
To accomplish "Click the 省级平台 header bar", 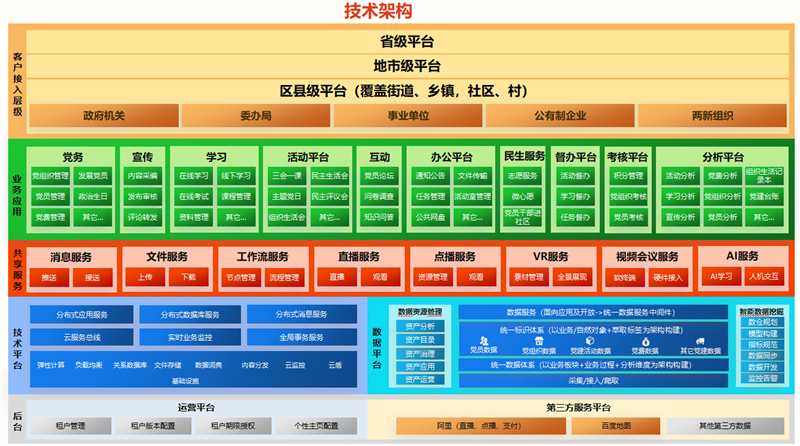I will tap(407, 42).
